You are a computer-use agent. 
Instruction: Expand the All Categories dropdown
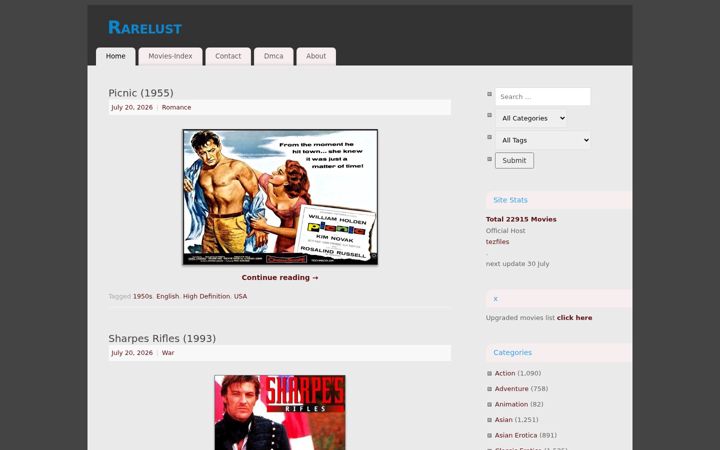[531, 118]
